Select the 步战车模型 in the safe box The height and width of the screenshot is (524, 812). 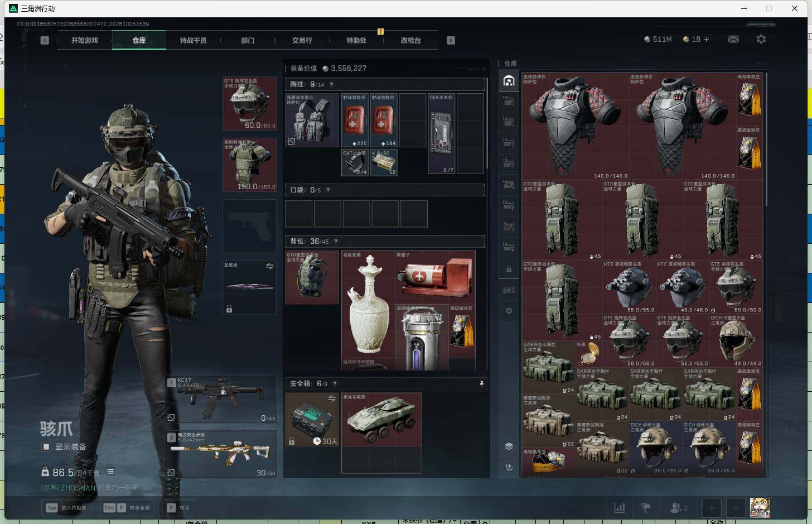pyautogui.click(x=381, y=420)
